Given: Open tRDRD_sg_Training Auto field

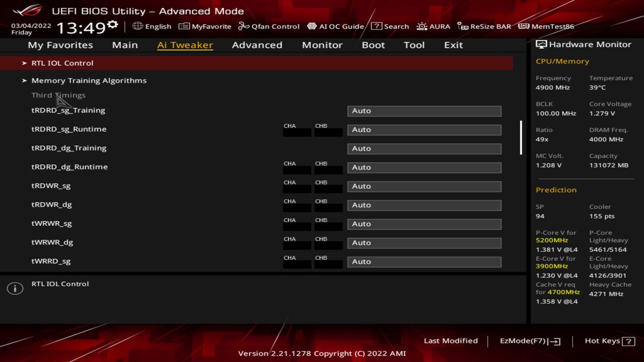Looking at the screenshot, I should 424,111.
